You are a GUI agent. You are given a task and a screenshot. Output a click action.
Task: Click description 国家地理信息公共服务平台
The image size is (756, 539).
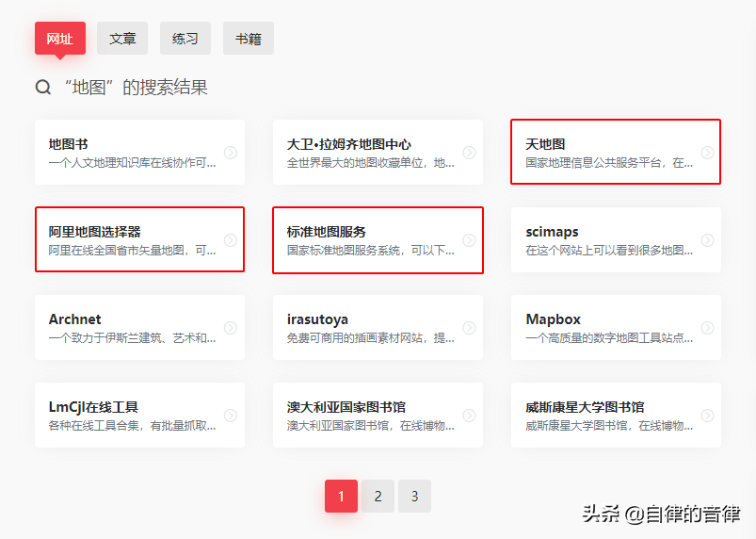tap(609, 163)
